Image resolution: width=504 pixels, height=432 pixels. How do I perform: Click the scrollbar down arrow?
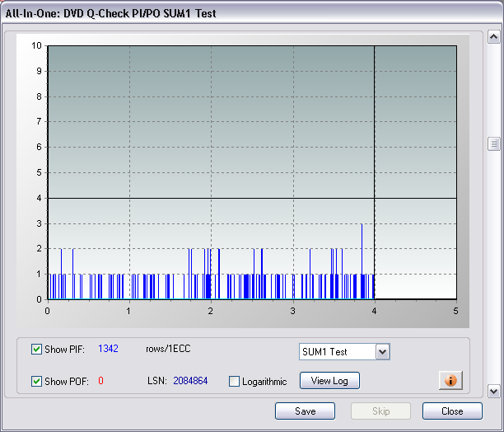coord(494,391)
